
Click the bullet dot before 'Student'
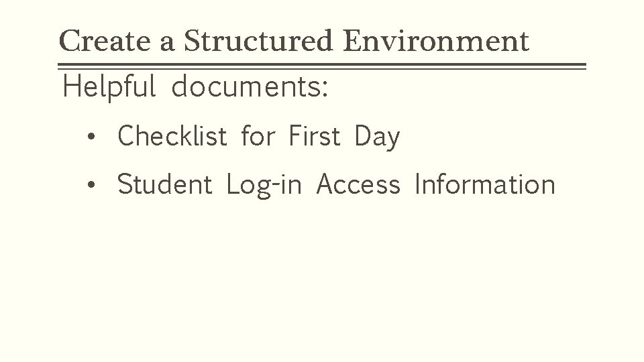coord(91,185)
